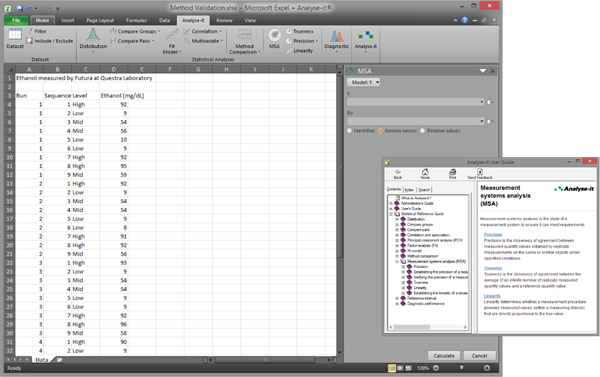Click the Correlation command
Viewport: 600px width, 377px height.
203,31
